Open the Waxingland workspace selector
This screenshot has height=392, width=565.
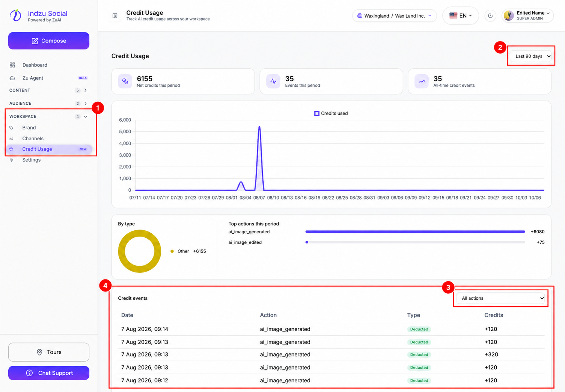pyautogui.click(x=394, y=16)
